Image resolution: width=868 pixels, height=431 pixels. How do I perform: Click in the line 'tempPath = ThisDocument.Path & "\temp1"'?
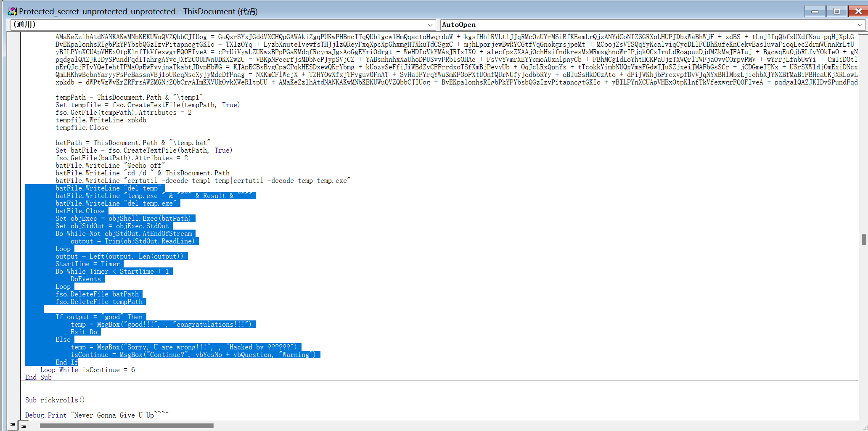click(129, 97)
